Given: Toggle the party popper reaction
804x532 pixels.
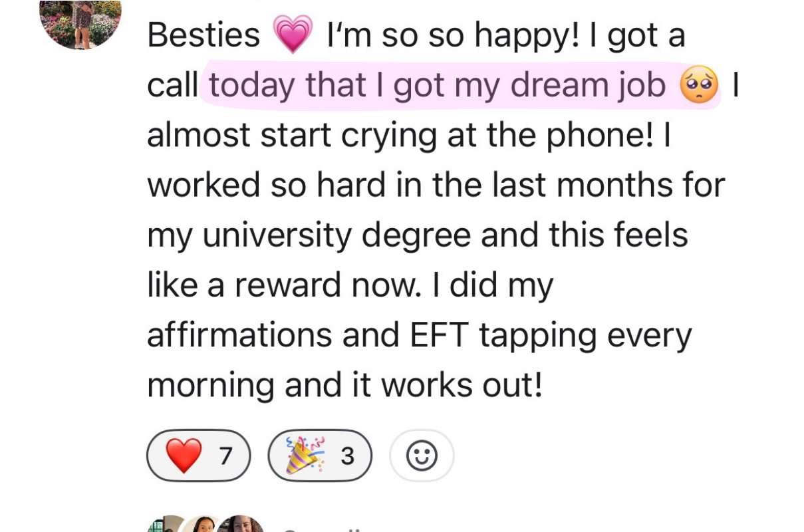Looking at the screenshot, I should [x=319, y=456].
